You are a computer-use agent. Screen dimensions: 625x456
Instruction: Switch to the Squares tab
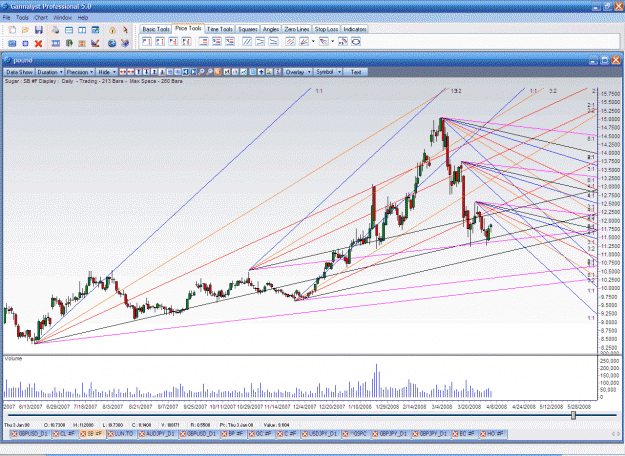tap(248, 29)
